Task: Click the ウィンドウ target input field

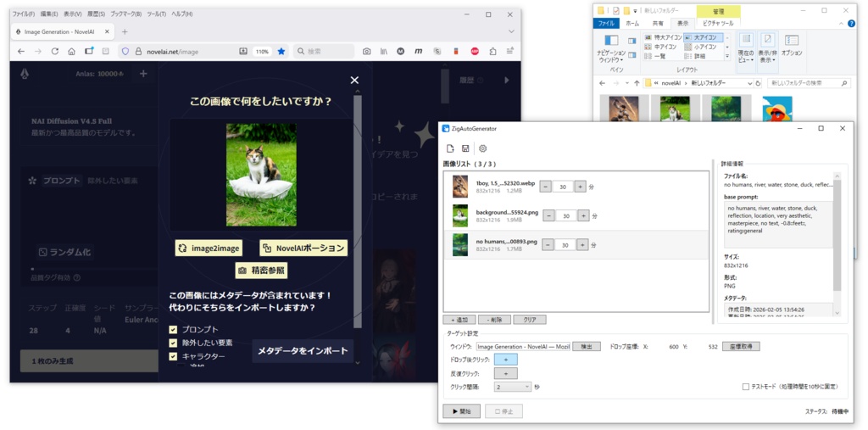Action: [523, 347]
